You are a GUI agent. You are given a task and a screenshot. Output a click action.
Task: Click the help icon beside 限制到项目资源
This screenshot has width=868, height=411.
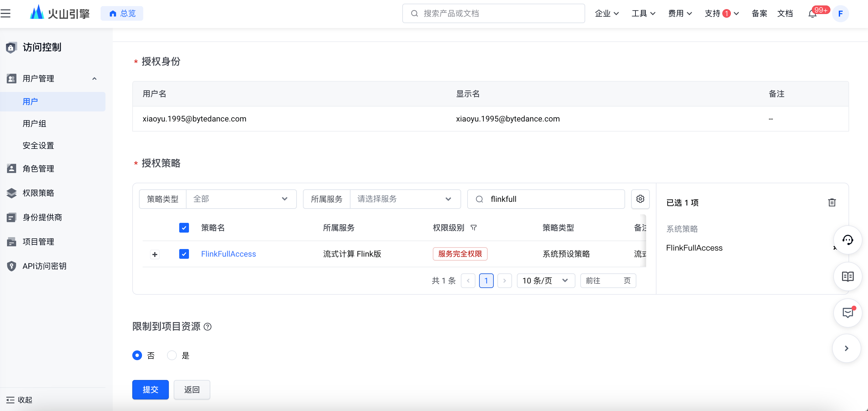point(208,327)
